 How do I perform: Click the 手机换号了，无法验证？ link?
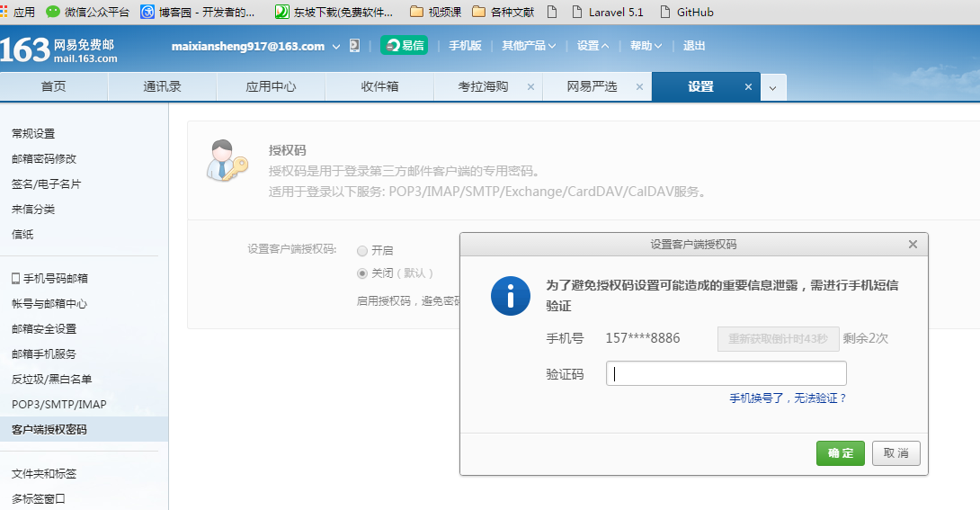click(788, 398)
